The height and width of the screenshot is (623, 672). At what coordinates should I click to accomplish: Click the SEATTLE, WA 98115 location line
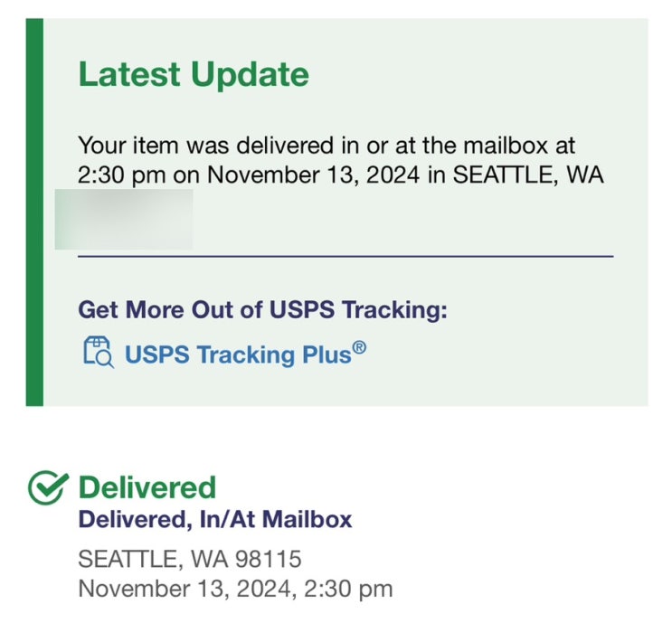pyautogui.click(x=189, y=559)
